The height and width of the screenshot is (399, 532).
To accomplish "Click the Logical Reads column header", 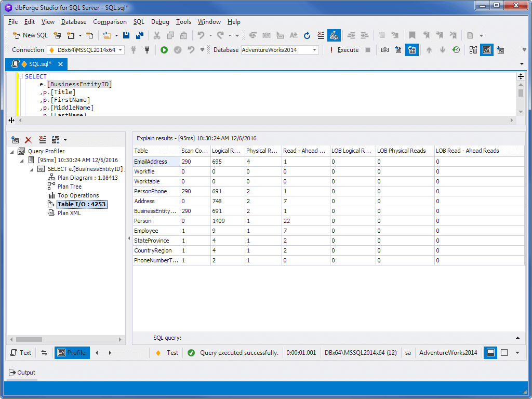I will point(228,151).
